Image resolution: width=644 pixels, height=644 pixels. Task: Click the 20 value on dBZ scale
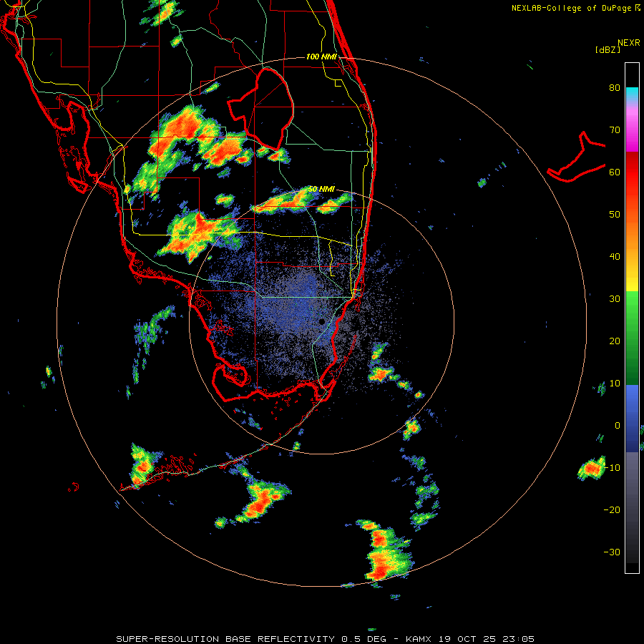coord(615,341)
